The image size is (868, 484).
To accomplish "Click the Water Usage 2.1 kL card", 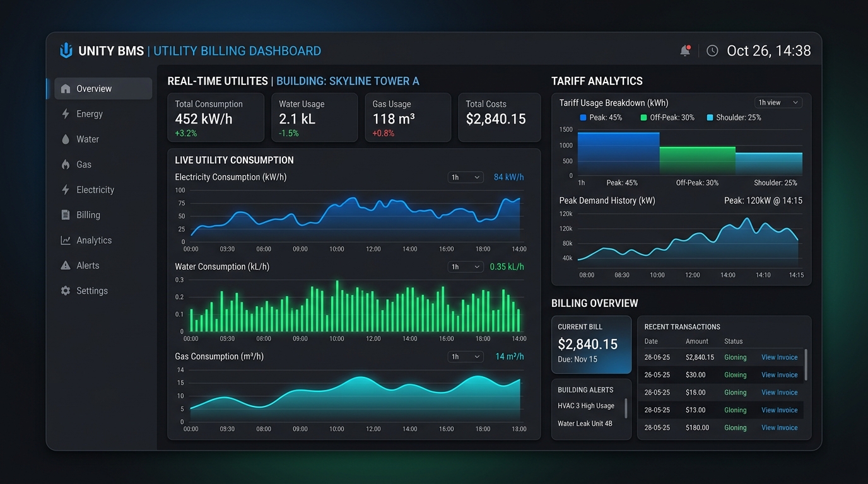I will pyautogui.click(x=315, y=117).
